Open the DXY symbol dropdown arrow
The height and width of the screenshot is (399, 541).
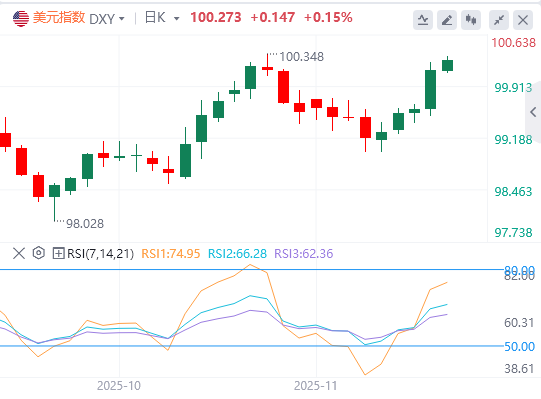[121, 19]
